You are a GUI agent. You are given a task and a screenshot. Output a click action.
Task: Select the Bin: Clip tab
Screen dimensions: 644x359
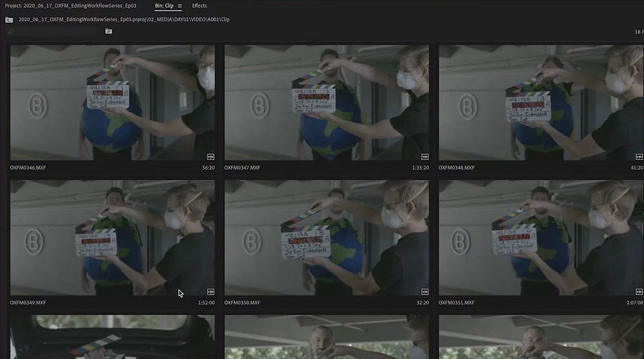pos(164,6)
